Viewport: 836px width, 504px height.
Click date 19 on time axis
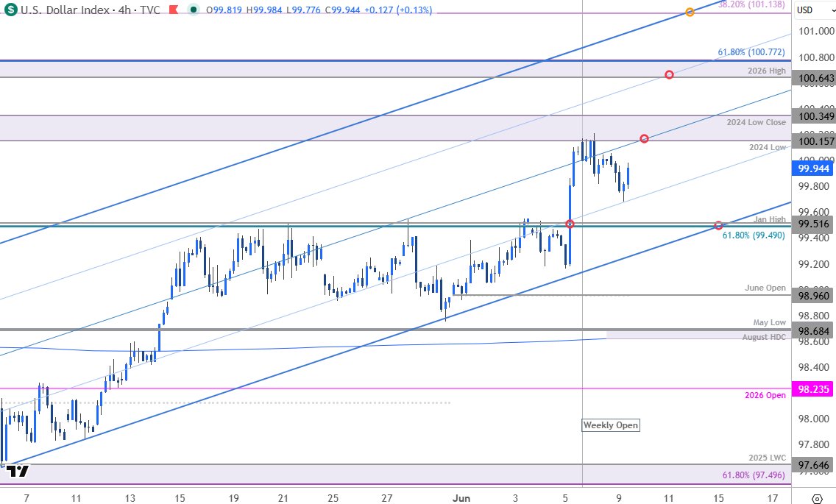(233, 498)
